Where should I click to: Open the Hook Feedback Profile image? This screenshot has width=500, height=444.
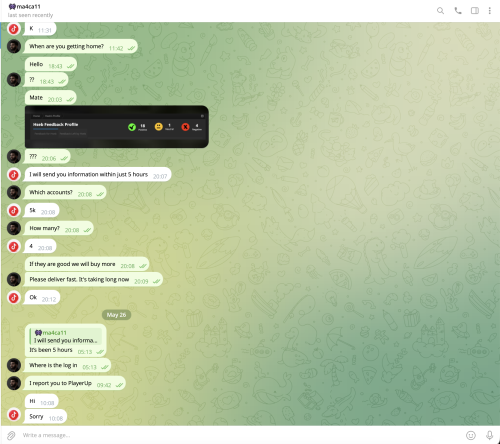pos(117,127)
